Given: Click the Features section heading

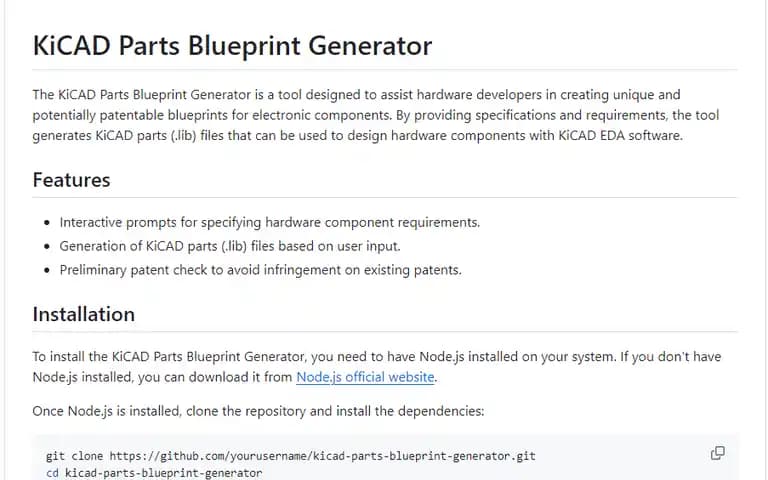Looking at the screenshot, I should click(72, 180).
